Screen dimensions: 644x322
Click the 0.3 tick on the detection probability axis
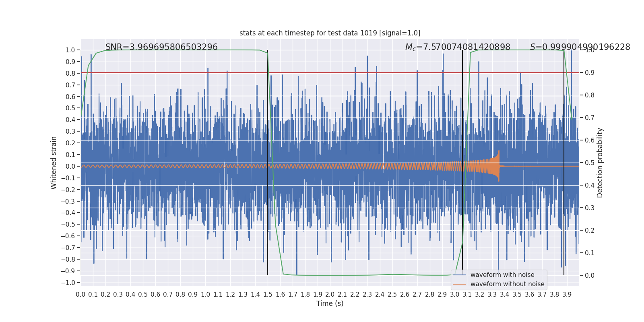pos(590,208)
